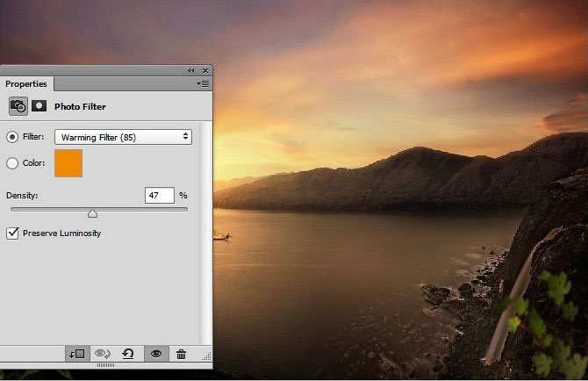
Task: Open the Warming Filter (85) dropdown
Action: click(x=123, y=137)
